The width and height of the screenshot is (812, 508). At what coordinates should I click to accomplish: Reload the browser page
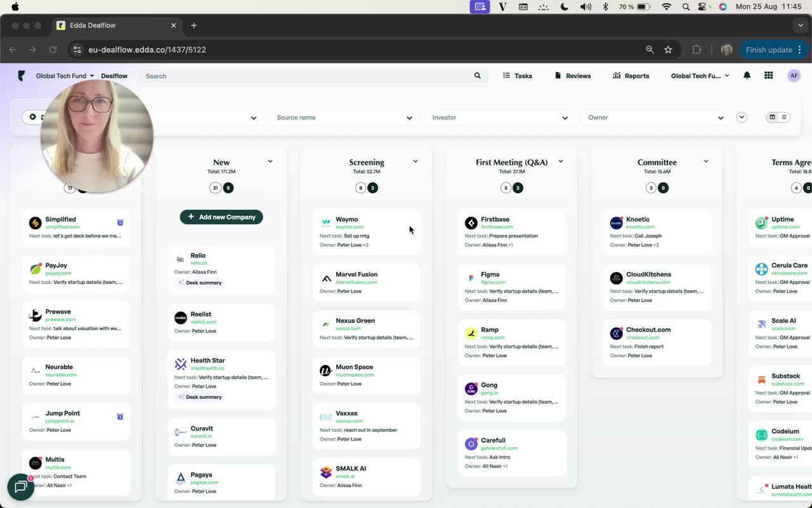pos(53,50)
